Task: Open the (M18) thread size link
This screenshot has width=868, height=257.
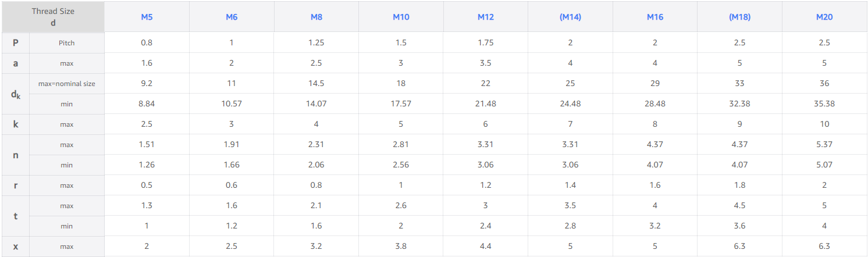Action: click(739, 17)
